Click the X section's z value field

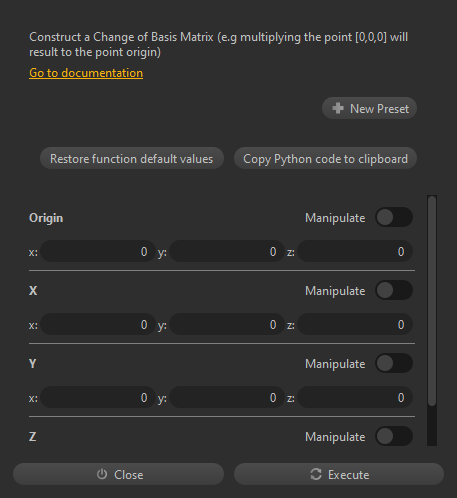(355, 324)
